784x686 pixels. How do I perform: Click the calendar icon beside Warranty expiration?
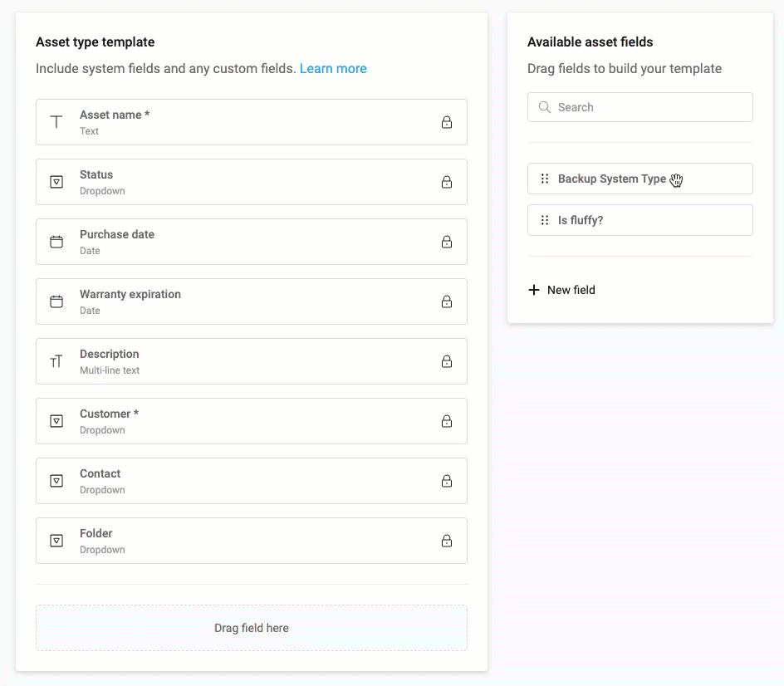56,301
